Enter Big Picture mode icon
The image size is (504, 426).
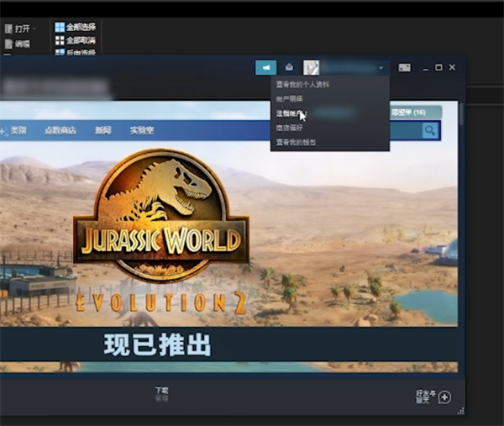pos(404,67)
